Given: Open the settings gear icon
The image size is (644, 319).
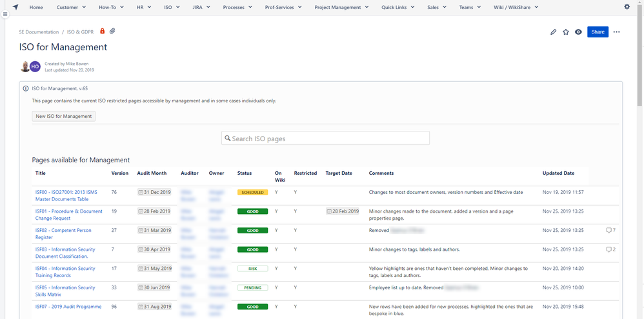Looking at the screenshot, I should point(627,6).
